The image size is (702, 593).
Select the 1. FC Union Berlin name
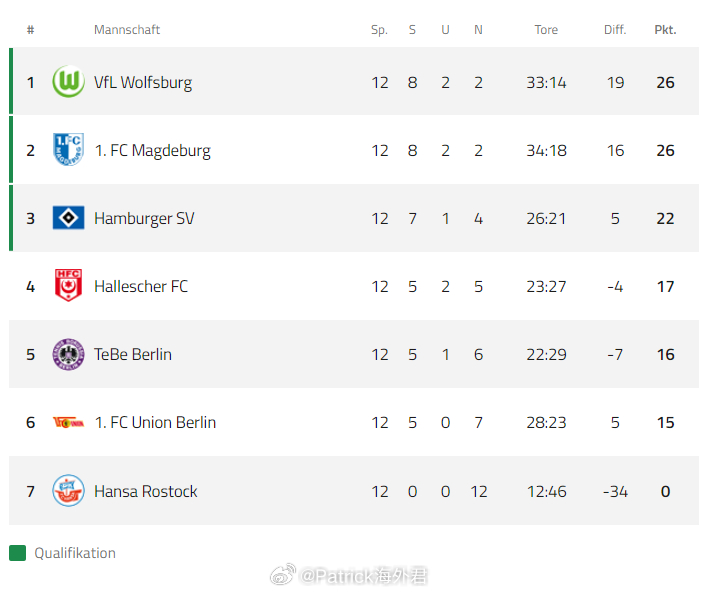point(155,422)
